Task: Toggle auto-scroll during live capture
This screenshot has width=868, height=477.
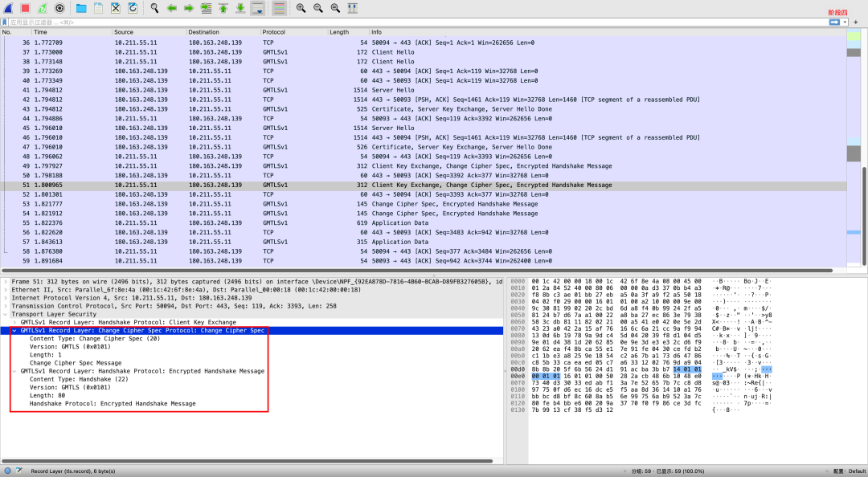Action: point(258,8)
